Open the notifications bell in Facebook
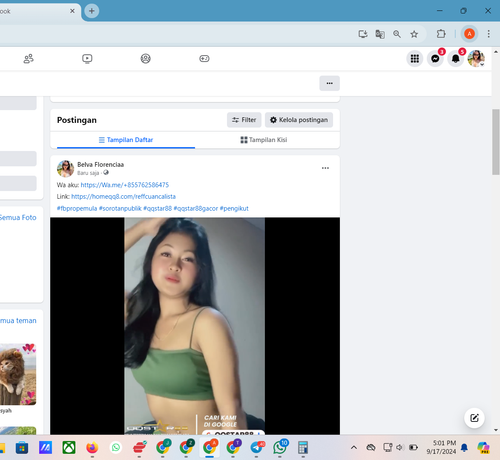The height and width of the screenshot is (460, 500). point(456,59)
